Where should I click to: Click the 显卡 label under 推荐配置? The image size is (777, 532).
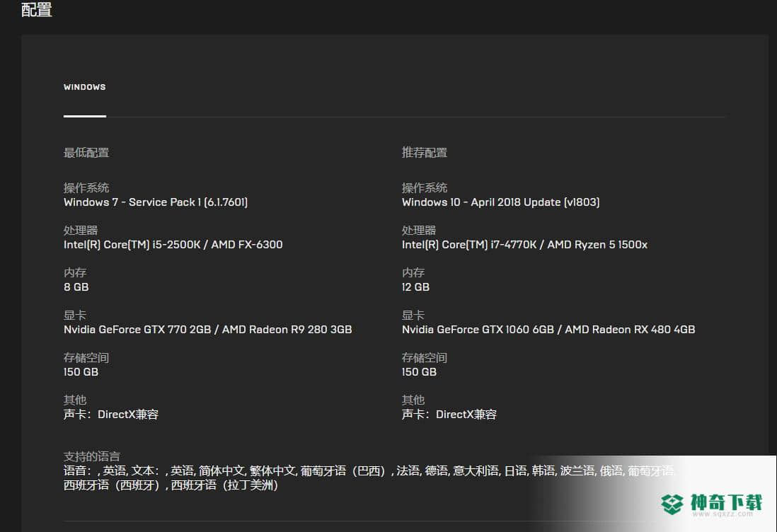pos(413,315)
